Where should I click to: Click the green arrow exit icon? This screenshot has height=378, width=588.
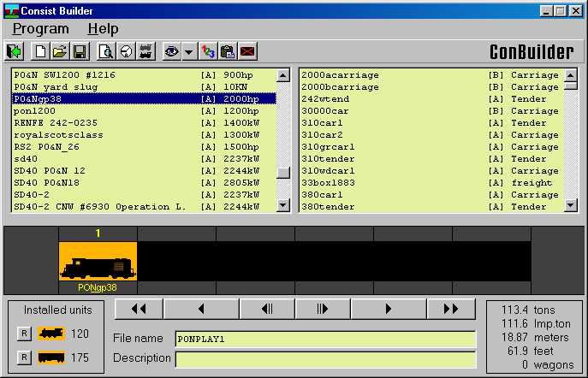[x=15, y=51]
